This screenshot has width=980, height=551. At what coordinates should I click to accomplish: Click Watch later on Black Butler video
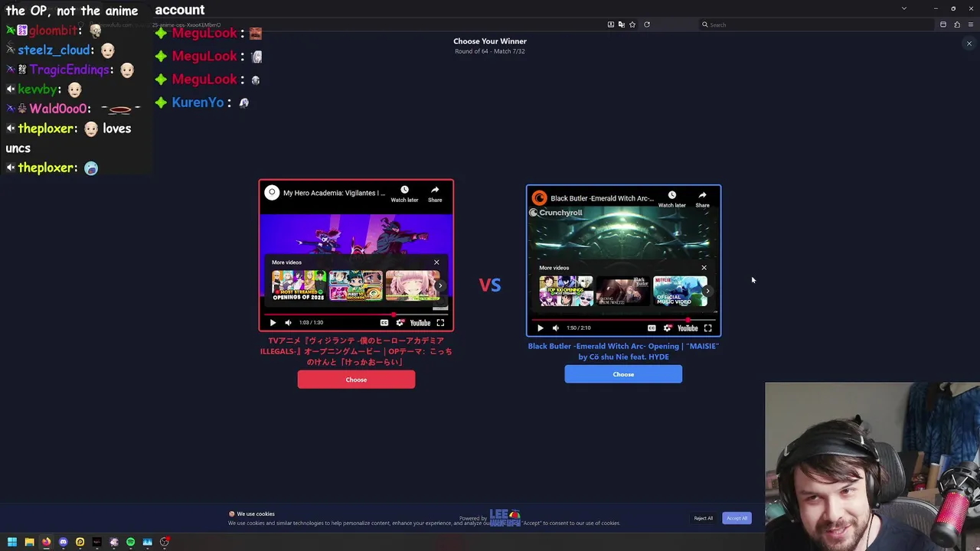[671, 198]
